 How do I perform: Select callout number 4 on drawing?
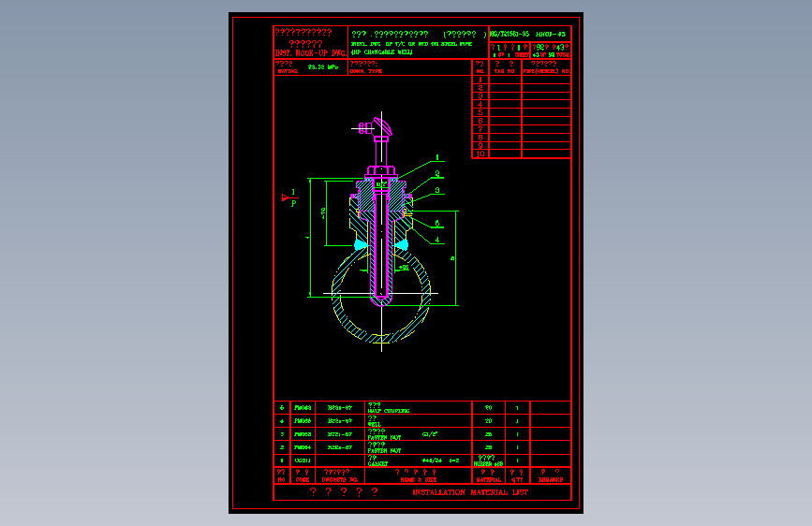(x=437, y=240)
